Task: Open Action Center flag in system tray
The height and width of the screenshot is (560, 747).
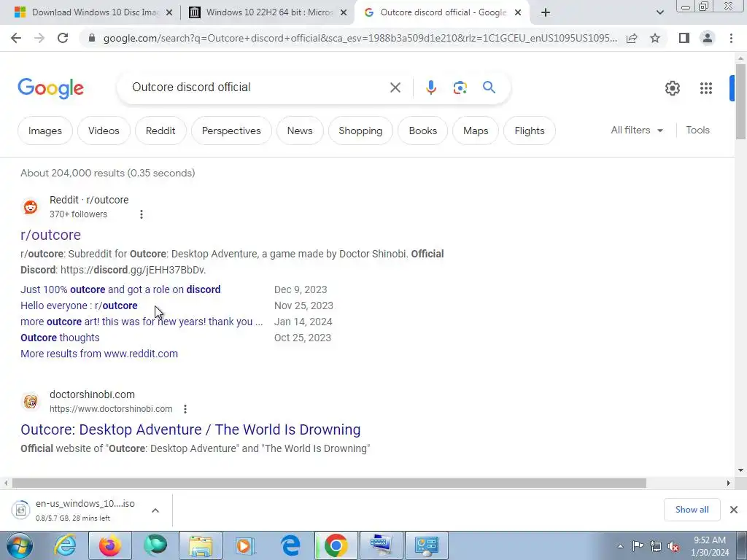Action: point(638,546)
